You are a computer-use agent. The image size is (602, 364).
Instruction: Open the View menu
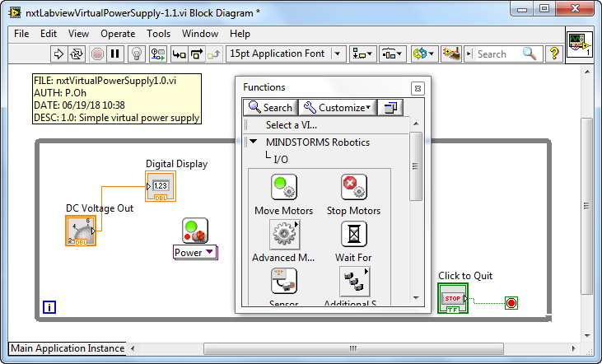(79, 34)
